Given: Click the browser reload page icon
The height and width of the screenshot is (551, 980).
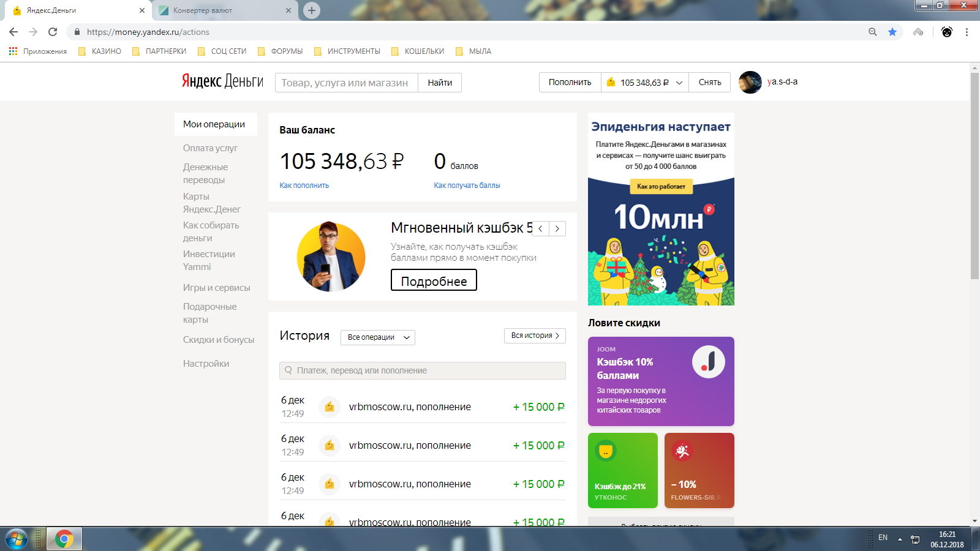Looking at the screenshot, I should (x=53, y=32).
